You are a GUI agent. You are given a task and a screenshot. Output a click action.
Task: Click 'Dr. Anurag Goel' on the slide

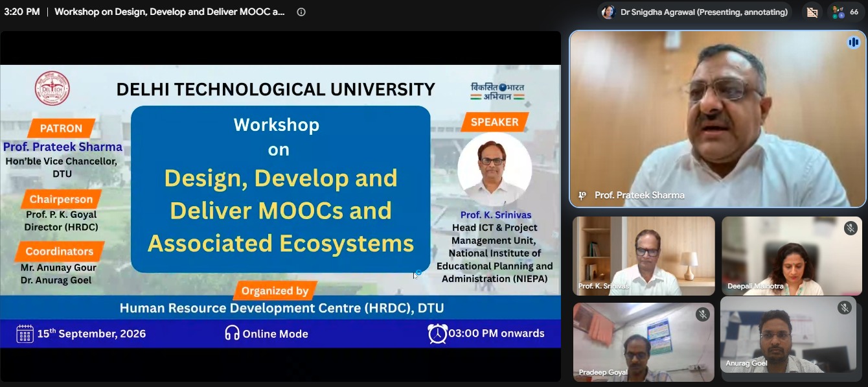(x=56, y=280)
